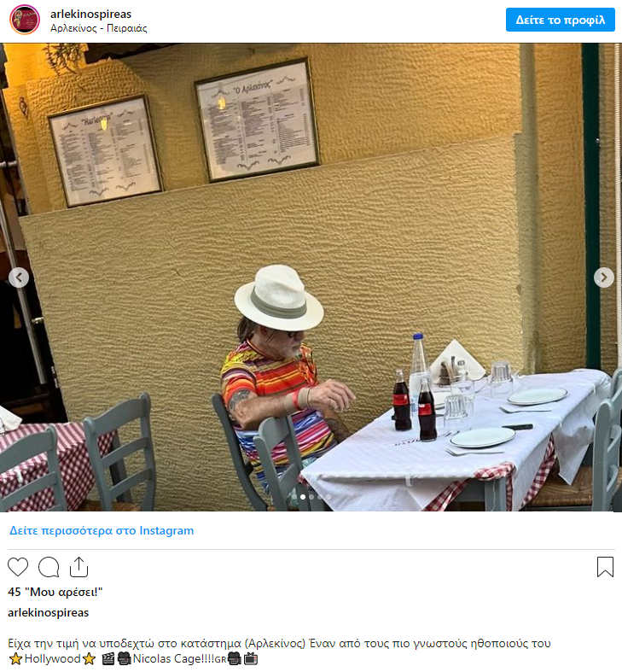The width and height of the screenshot is (622, 672).
Task: Go to the next carousel photo
Action: coord(603,278)
